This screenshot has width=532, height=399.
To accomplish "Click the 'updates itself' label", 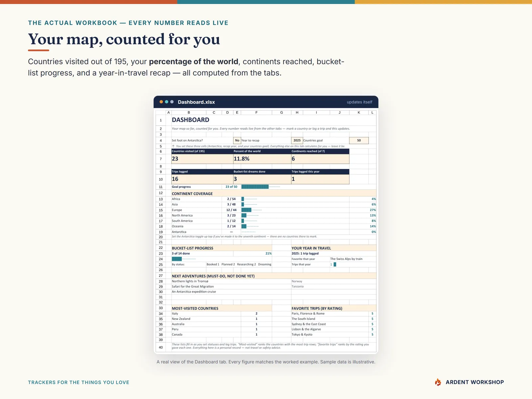I will [x=359, y=102].
